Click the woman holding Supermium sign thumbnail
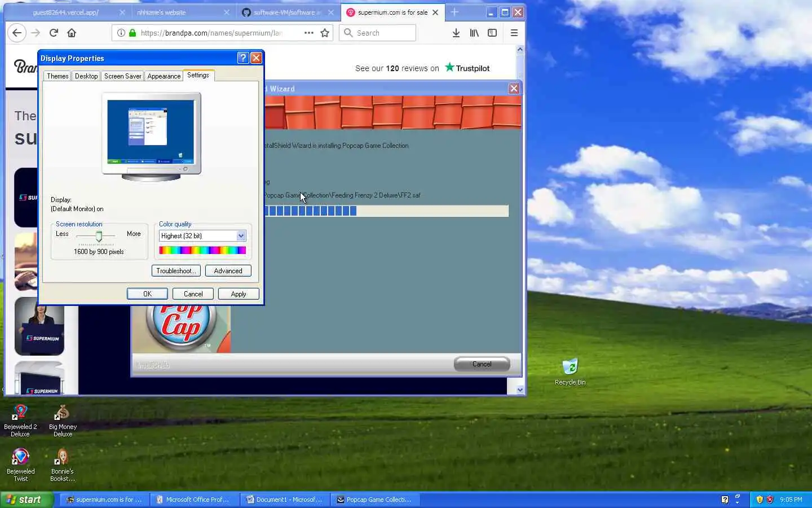The width and height of the screenshot is (812, 508). (x=39, y=326)
